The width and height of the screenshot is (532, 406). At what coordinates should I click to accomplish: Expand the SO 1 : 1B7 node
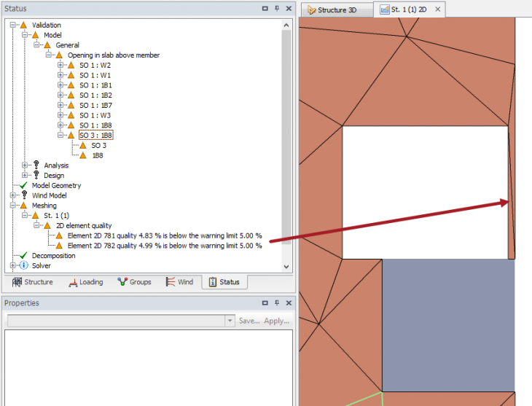point(60,105)
